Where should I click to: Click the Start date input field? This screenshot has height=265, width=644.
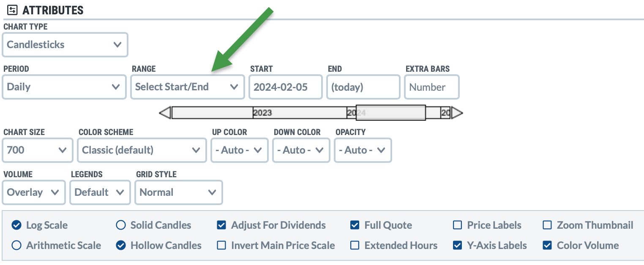(x=285, y=87)
